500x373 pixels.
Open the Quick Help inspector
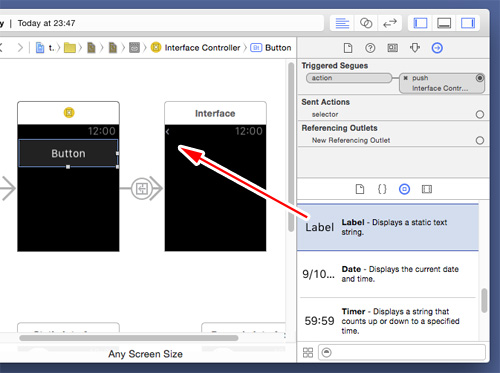coord(370,48)
